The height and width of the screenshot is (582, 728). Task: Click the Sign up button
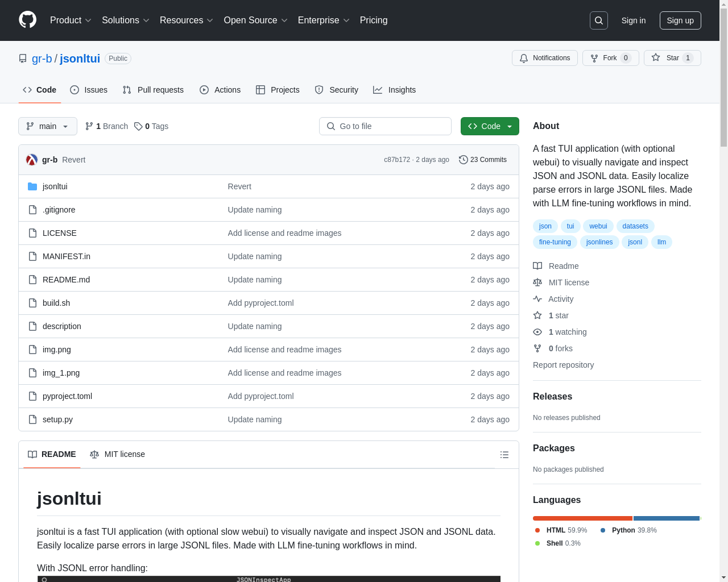pos(680,20)
